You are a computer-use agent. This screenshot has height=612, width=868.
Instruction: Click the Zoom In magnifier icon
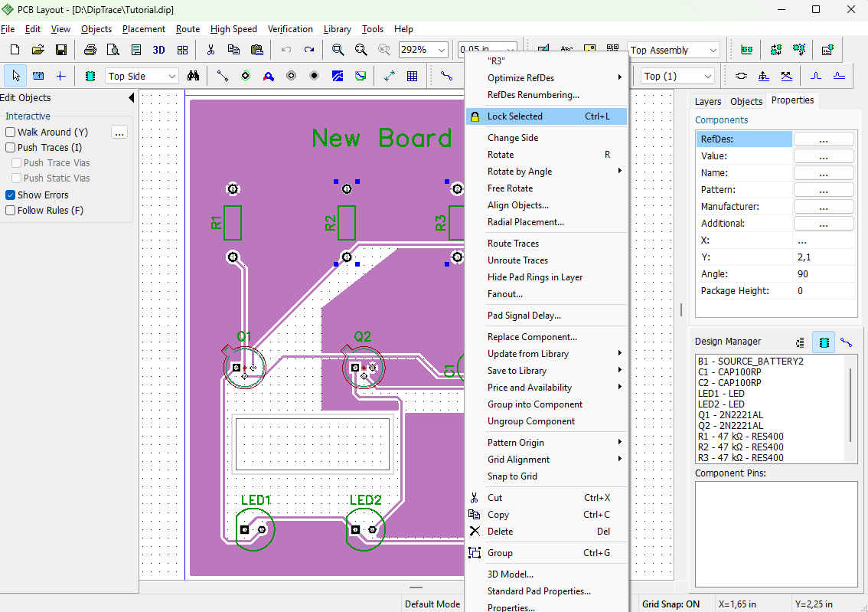pyautogui.click(x=338, y=50)
